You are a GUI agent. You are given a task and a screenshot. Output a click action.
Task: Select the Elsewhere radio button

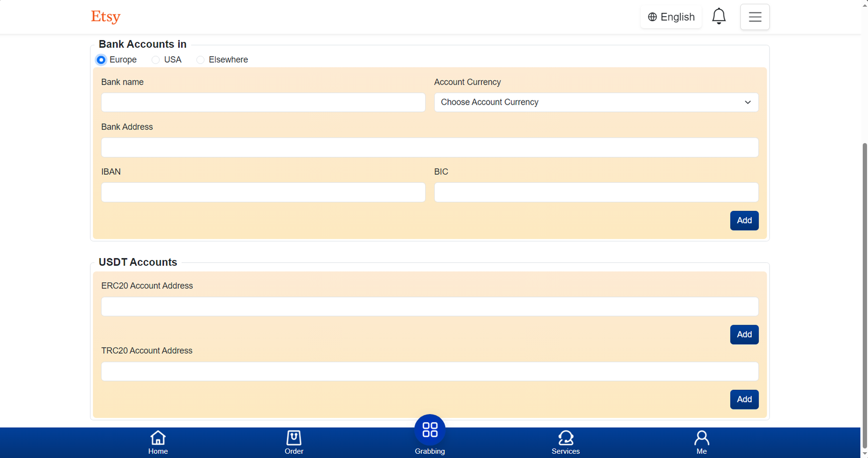200,60
